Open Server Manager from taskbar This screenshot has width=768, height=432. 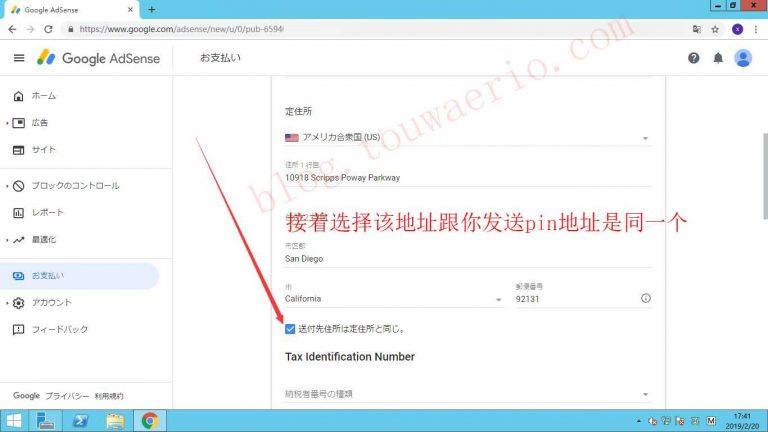click(x=46, y=421)
